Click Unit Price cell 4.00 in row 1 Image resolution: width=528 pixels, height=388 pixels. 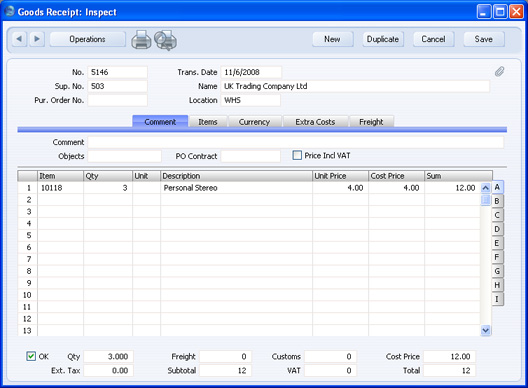(340, 188)
